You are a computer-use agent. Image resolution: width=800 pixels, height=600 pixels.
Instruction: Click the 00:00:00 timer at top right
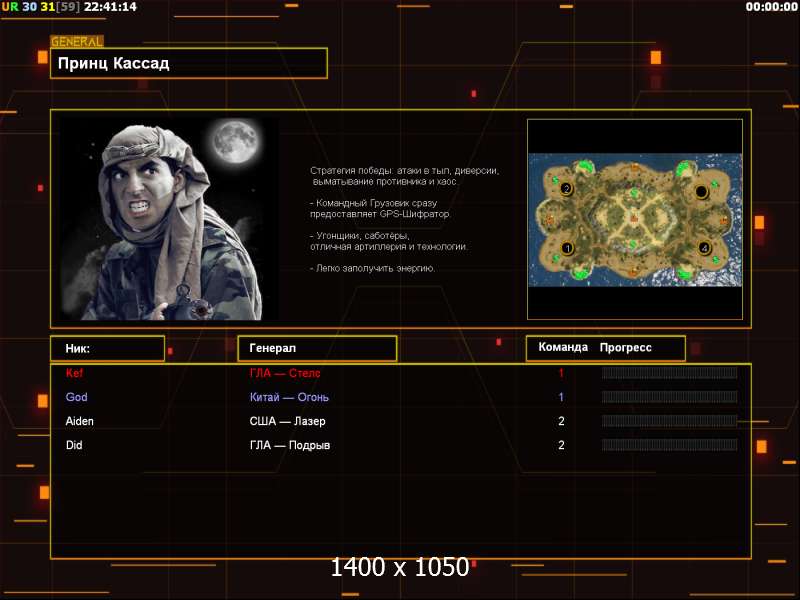tap(771, 7)
